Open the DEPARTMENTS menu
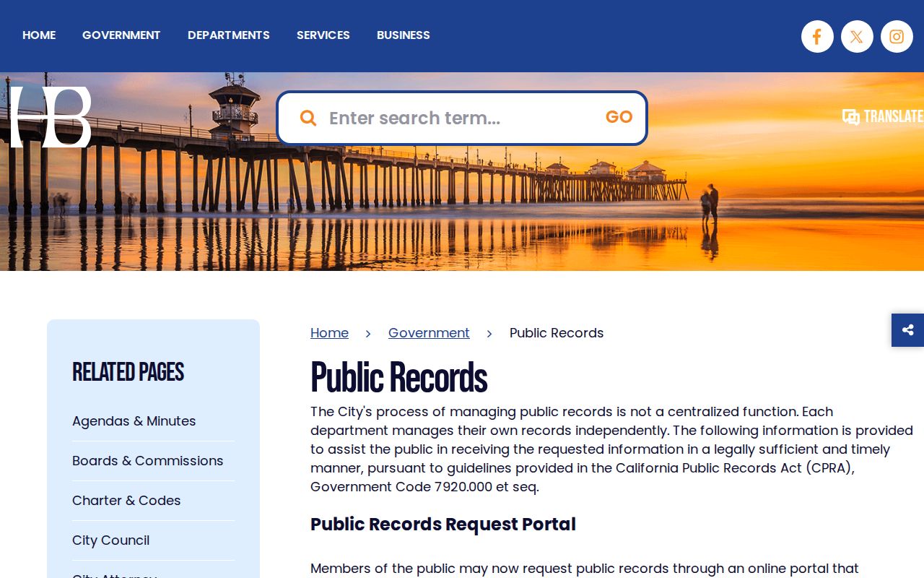The width and height of the screenshot is (924, 578). pos(229,35)
